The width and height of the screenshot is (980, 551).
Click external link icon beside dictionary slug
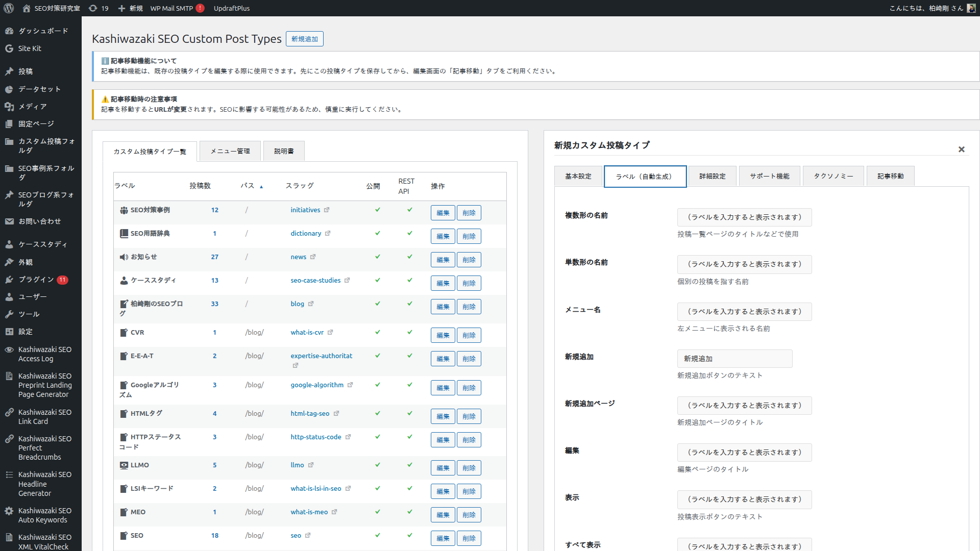coord(328,233)
